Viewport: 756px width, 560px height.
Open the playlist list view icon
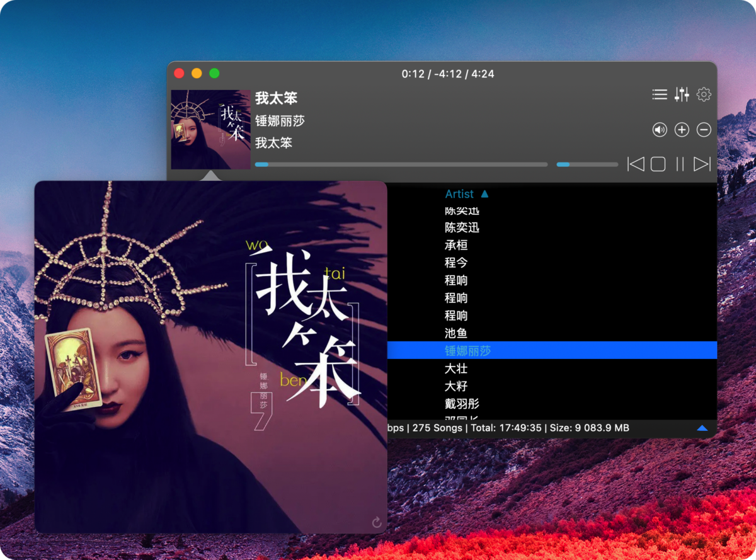659,94
